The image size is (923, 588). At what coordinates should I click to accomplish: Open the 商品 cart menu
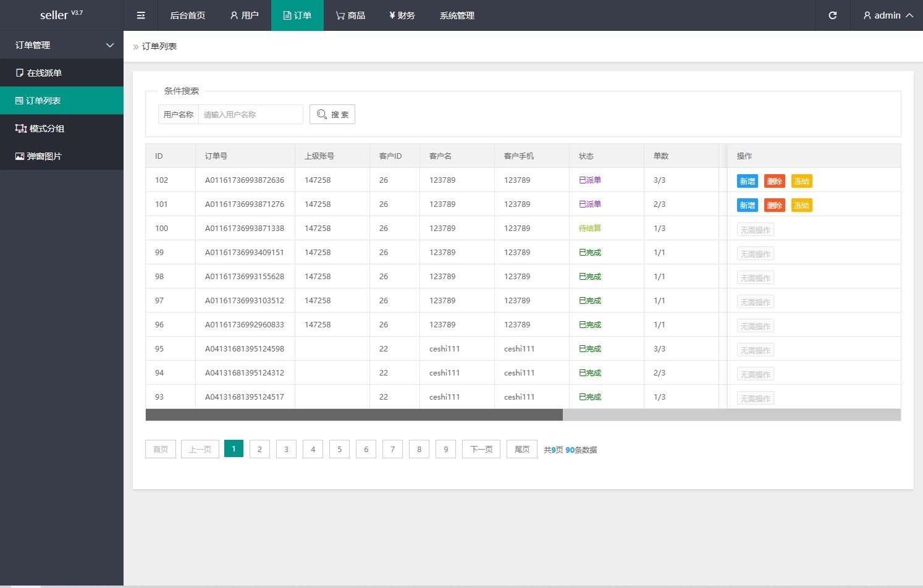pyautogui.click(x=350, y=15)
